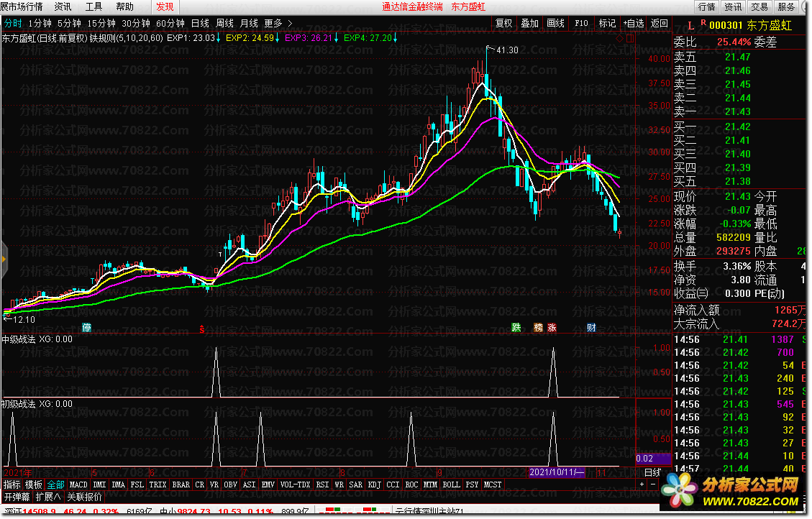
Task: Open F10 company information
Action: click(581, 23)
